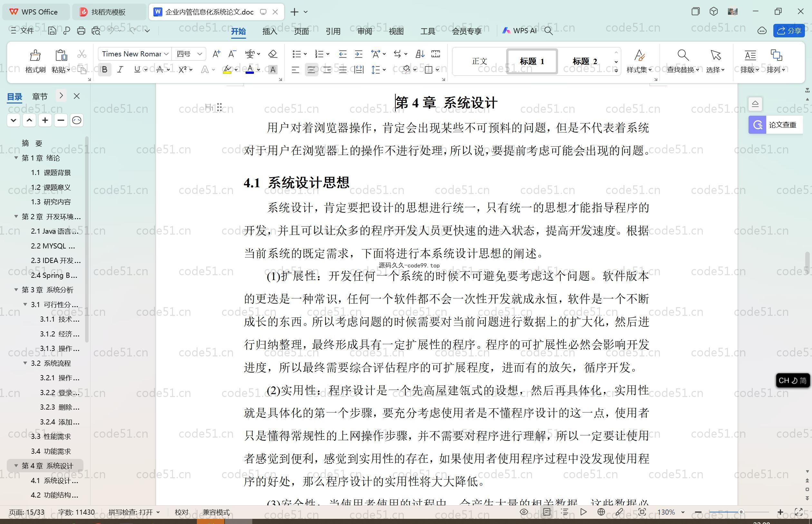This screenshot has width=812, height=524.
Task: Switch to the 插入 ribbon tab
Action: [270, 31]
